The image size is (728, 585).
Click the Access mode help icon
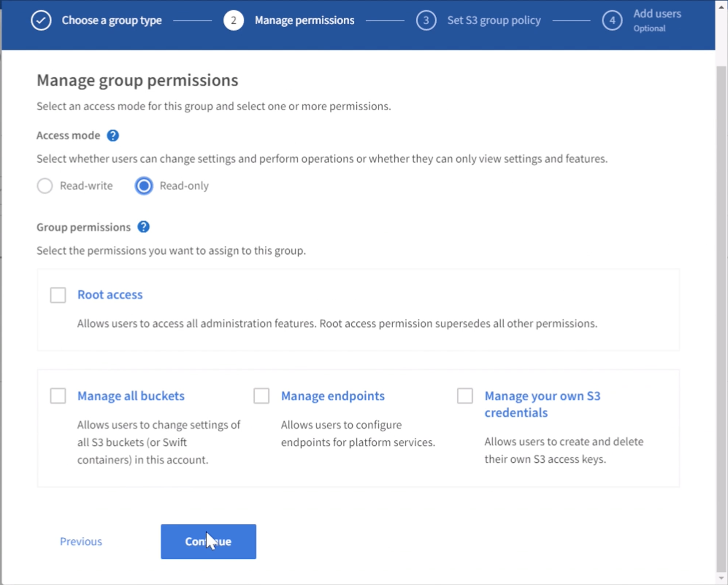tap(113, 135)
